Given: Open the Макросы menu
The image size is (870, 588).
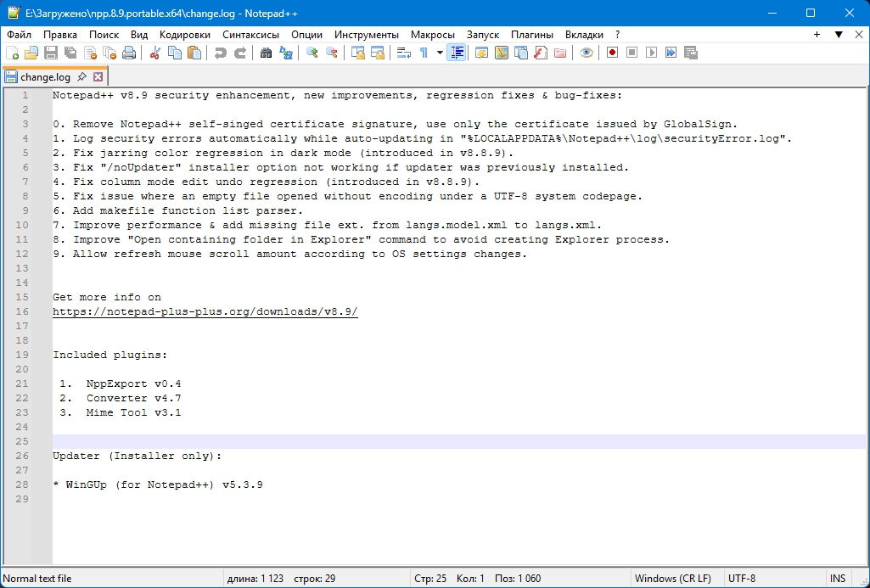Looking at the screenshot, I should [433, 35].
